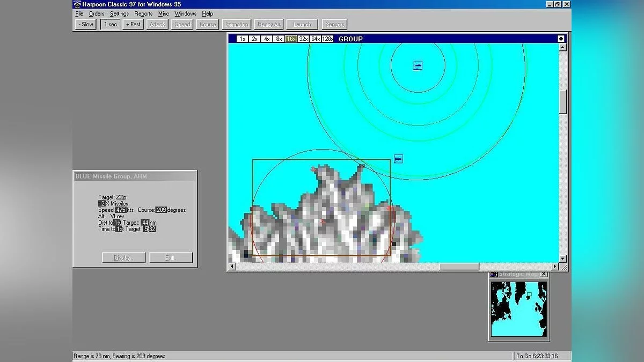Image resolution: width=644 pixels, height=362 pixels.
Task: Click the Ready Air toolbar button
Action: point(269,24)
